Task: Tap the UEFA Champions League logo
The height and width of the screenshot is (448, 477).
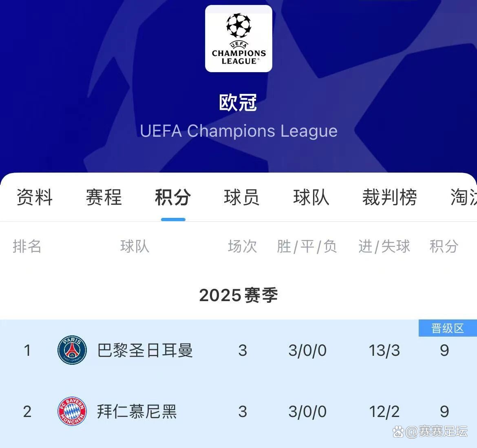Action: [238, 39]
